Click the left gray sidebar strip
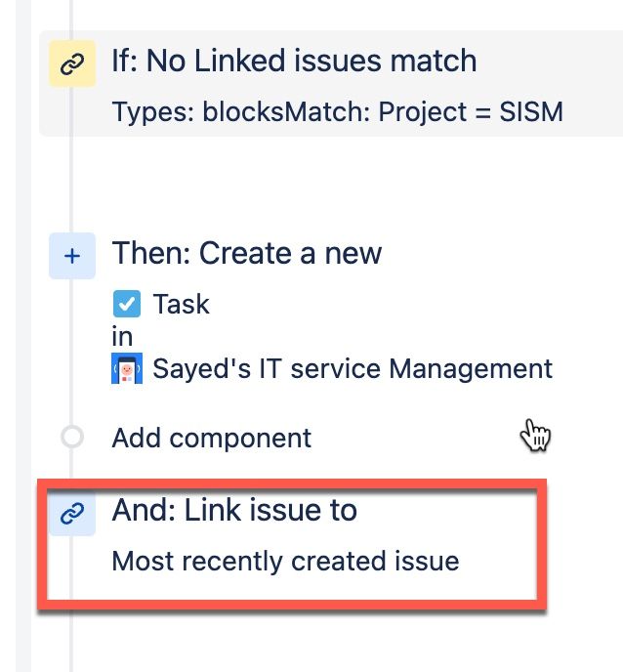This screenshot has width=623, height=672. [x=23, y=336]
